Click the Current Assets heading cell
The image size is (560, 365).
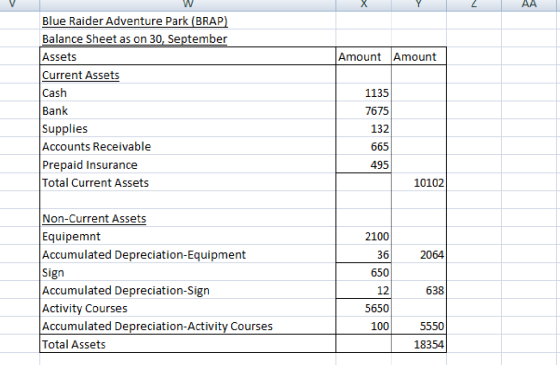pyautogui.click(x=188, y=75)
